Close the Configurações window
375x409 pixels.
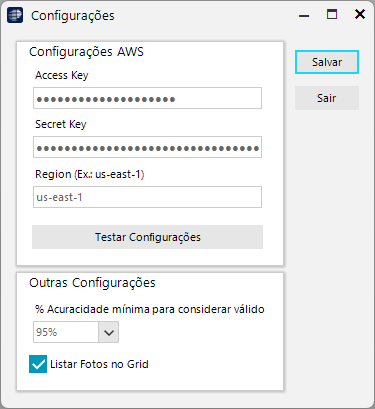tap(360, 14)
